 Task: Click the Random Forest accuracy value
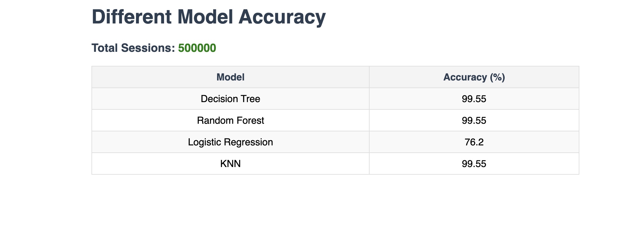(x=474, y=120)
